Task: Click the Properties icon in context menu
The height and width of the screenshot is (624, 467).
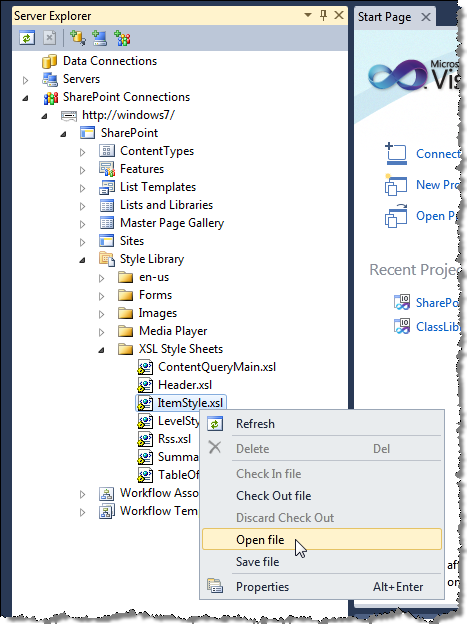Action: click(x=215, y=586)
